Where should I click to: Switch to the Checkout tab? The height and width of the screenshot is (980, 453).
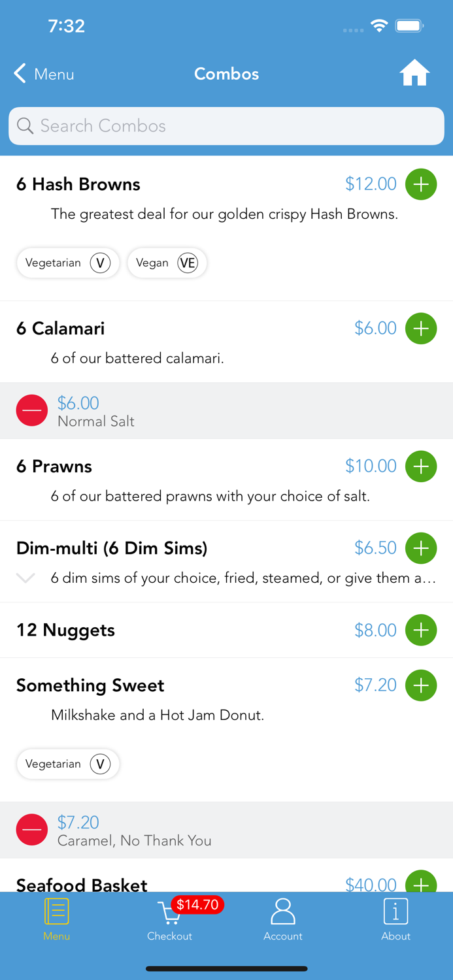[169, 921]
